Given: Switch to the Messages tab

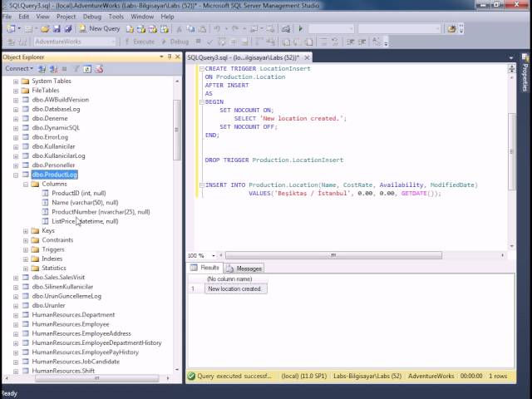Looking at the screenshot, I should click(x=244, y=268).
